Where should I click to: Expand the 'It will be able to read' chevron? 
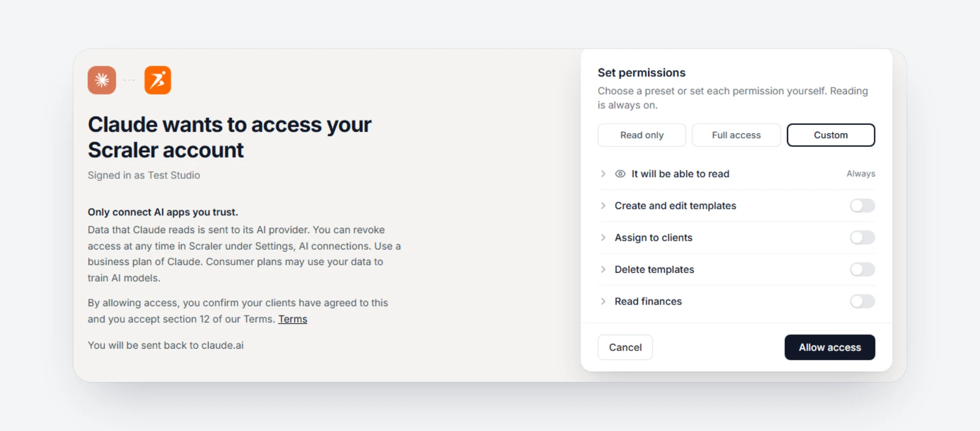603,174
